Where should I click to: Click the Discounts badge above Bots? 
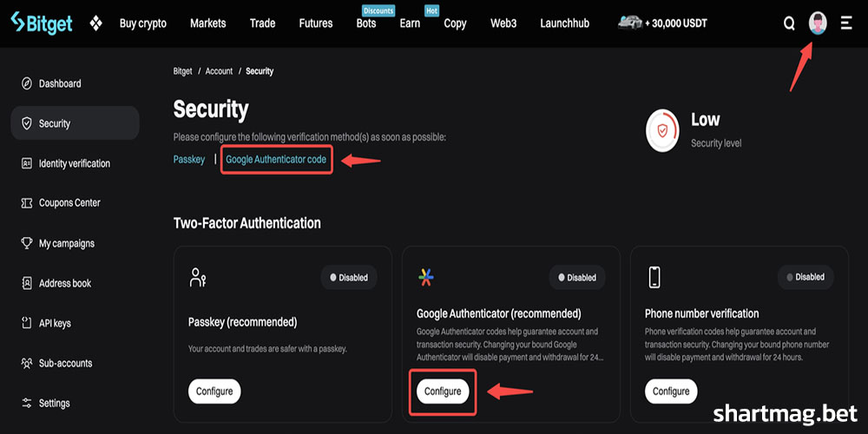point(378,10)
